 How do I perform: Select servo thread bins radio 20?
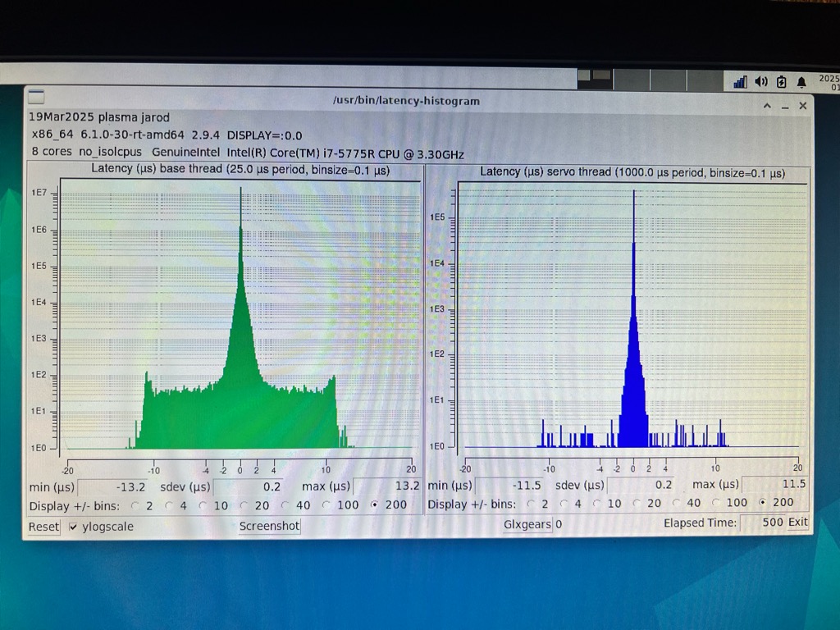pos(637,503)
